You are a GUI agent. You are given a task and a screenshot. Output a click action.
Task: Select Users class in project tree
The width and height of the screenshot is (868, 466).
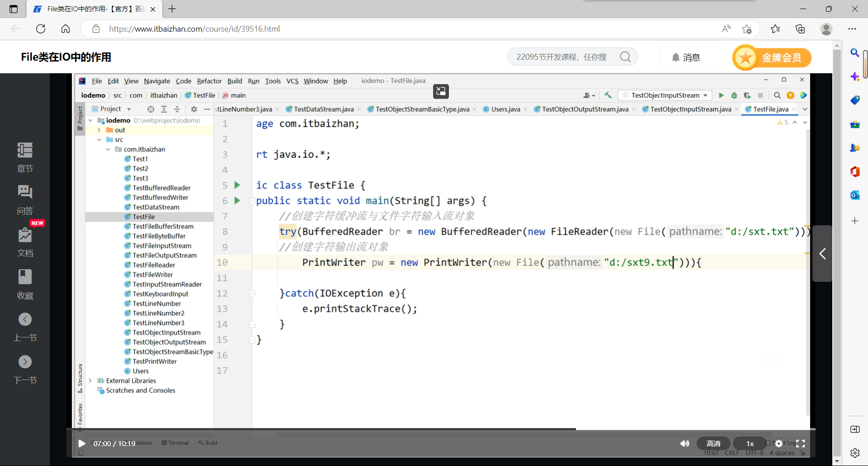click(141, 371)
